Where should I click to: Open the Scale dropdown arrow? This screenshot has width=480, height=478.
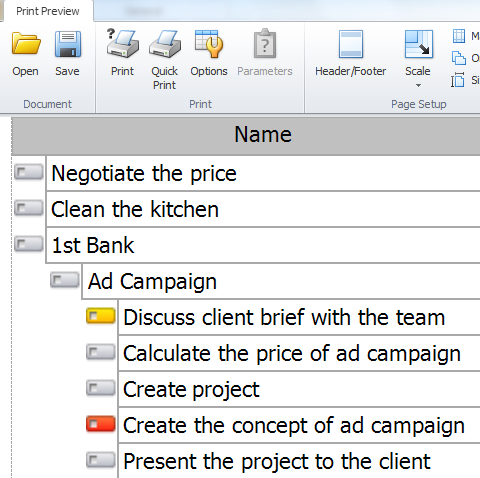pyautogui.click(x=418, y=86)
